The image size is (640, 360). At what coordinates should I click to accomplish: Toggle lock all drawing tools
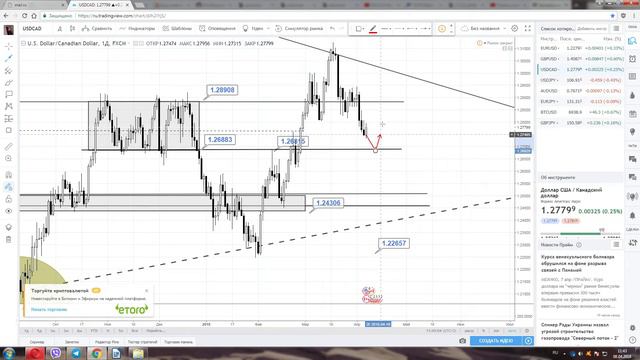click(x=9, y=199)
